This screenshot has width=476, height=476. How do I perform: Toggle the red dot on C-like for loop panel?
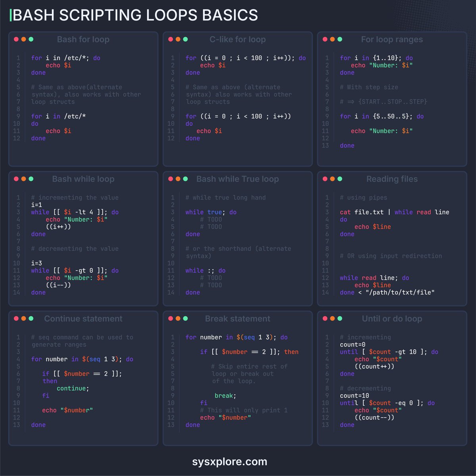click(170, 39)
